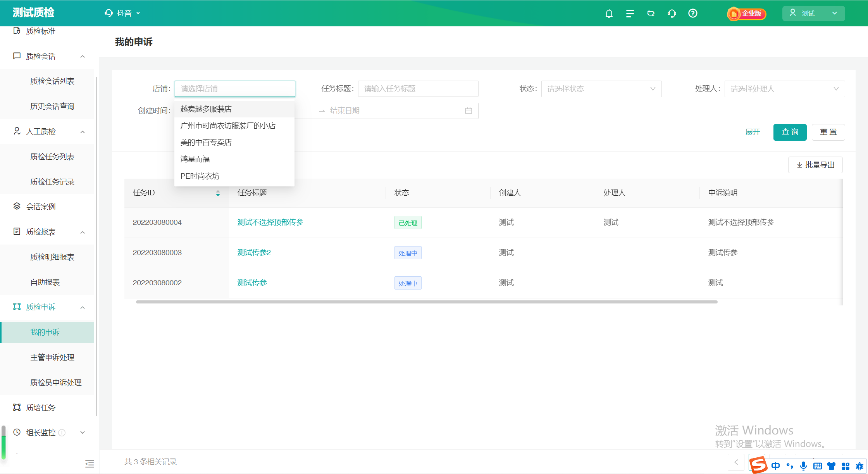The image size is (868, 474).
Task: Click the 抖音 platform headset icon
Action: 108,13
